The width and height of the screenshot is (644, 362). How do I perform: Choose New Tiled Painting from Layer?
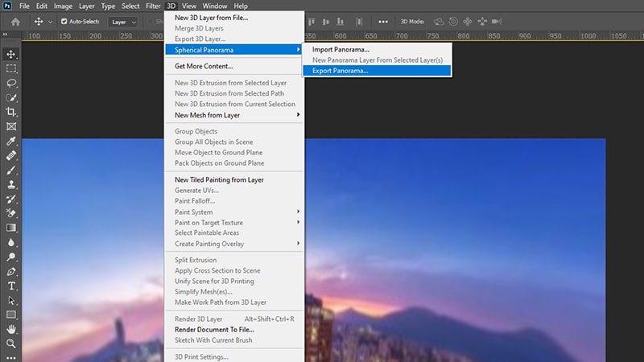click(234, 179)
